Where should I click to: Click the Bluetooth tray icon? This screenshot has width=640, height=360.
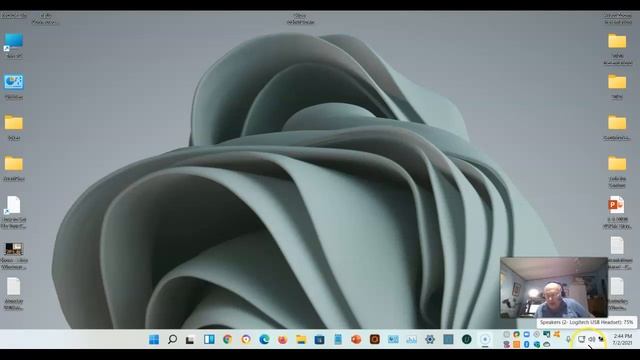(x=527, y=344)
